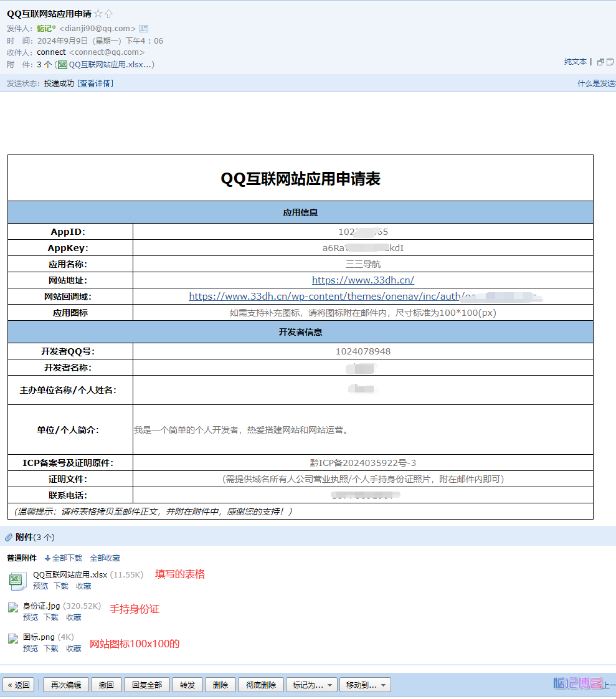Screen dimensions: 616x699
Task: Click the 删除 button
Action: point(220,685)
